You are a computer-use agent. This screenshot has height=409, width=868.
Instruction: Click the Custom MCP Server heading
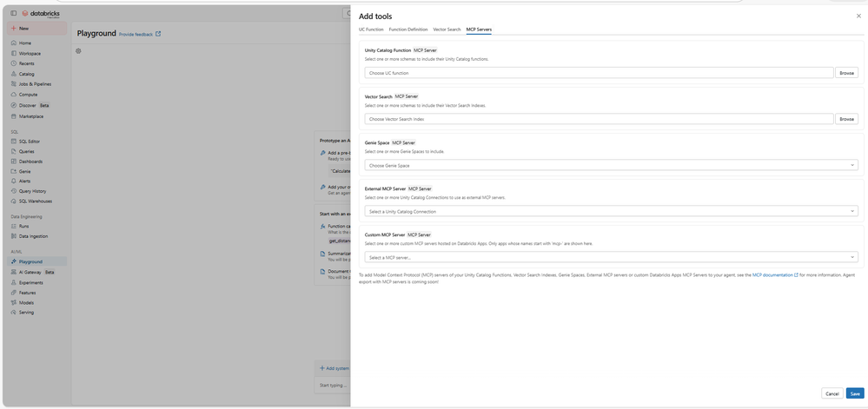pos(385,234)
